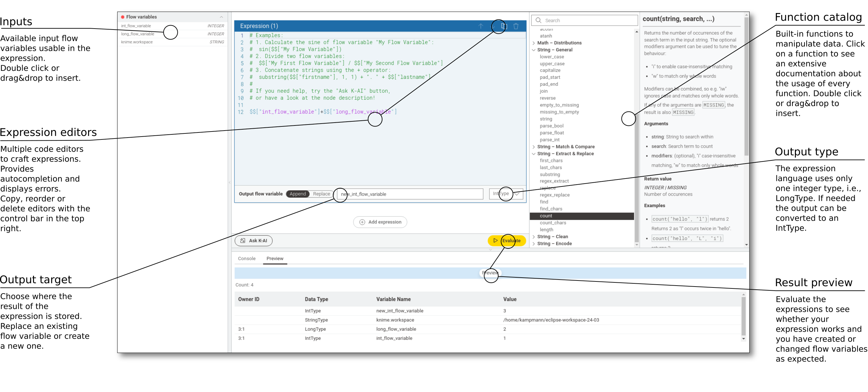Screen dimensions: 868x392
Task: Click the down arrow of the preview table scrollbar
Action: point(743,339)
